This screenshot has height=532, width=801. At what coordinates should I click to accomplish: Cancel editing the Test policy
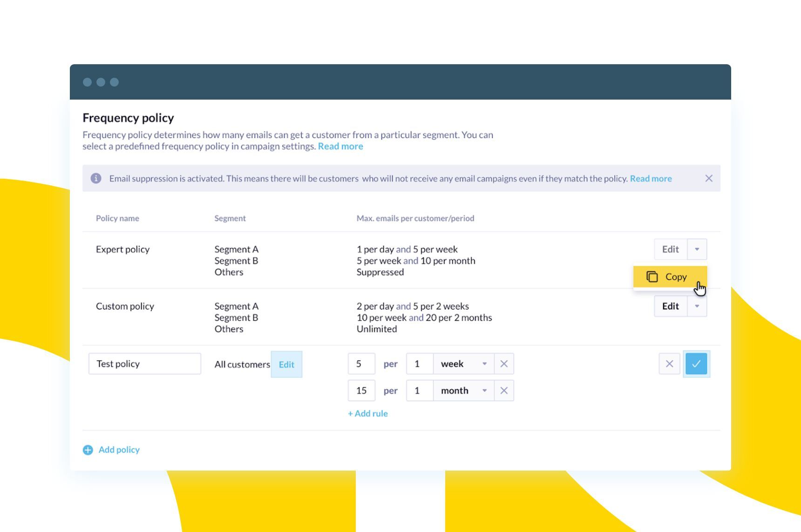tap(669, 364)
